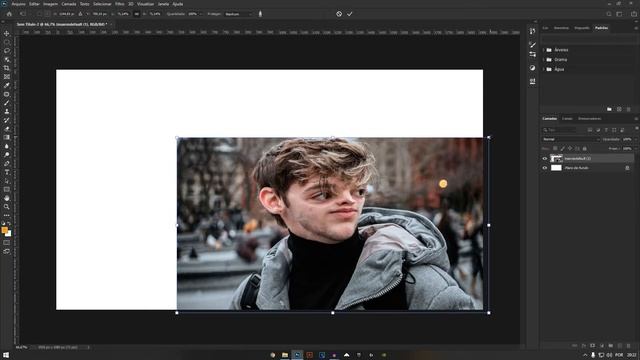Viewport: 640px width, 360px height.
Task: Select the Gradient tool
Action: click(7, 137)
